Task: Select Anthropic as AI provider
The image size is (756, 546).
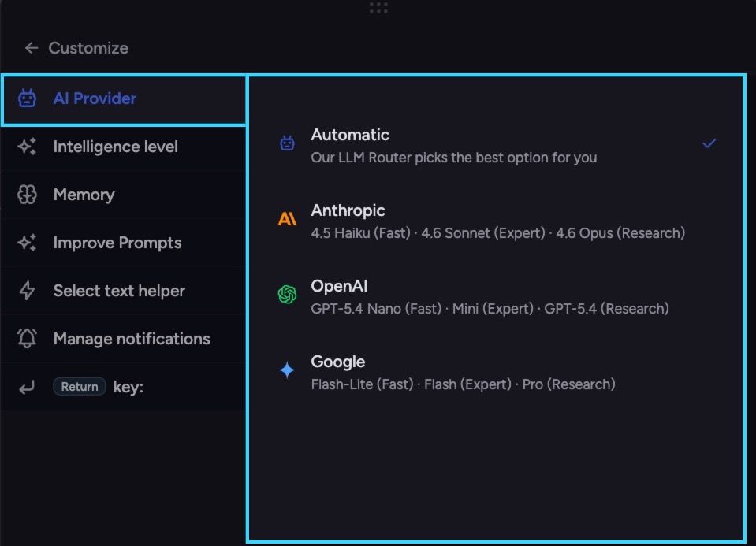Action: [497, 221]
